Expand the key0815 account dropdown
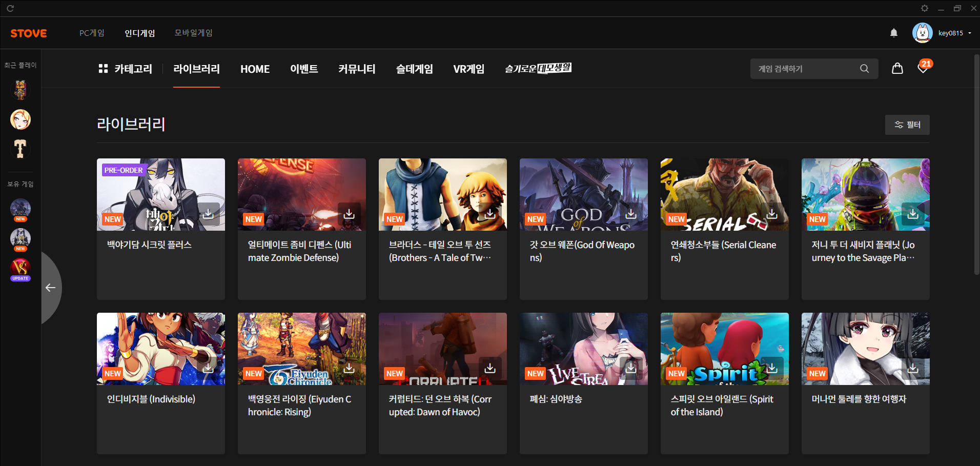The width and height of the screenshot is (980, 466). pyautogui.click(x=970, y=33)
